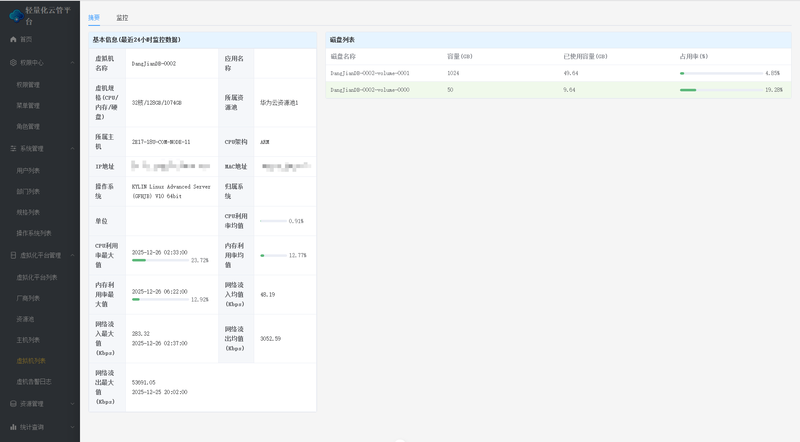The width and height of the screenshot is (800, 442).
Task: Click disk name DangJianDB-0002-volume-0000
Action: [370, 90]
